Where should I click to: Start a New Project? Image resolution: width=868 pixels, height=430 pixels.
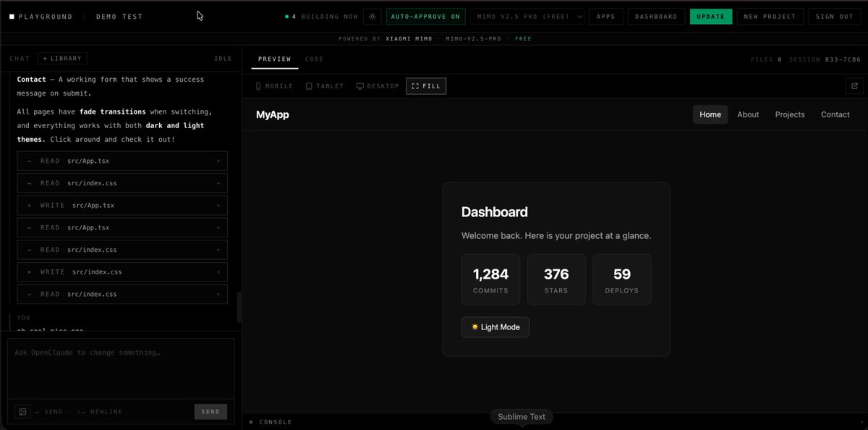pos(770,17)
